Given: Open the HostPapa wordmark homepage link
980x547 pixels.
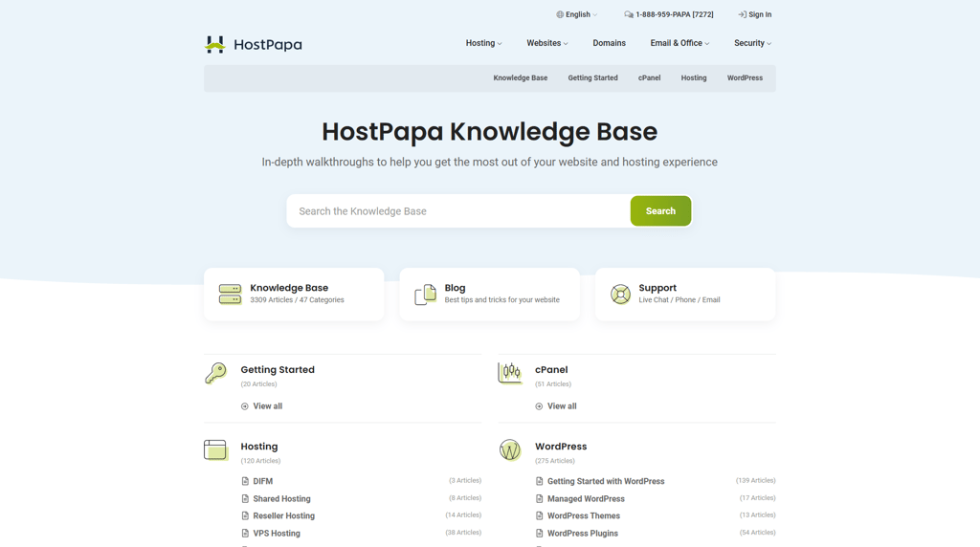Looking at the screenshot, I should (x=268, y=44).
